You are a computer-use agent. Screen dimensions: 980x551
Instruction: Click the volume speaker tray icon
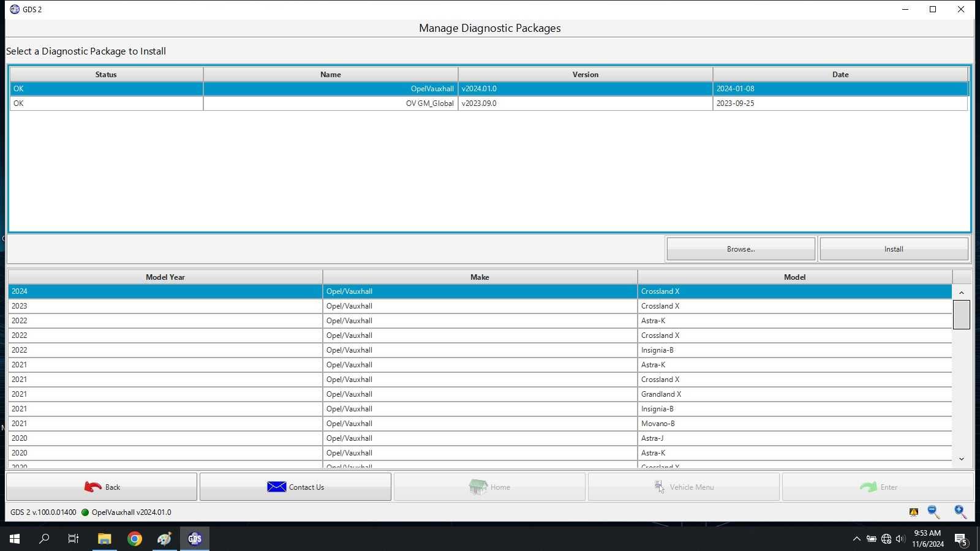pyautogui.click(x=900, y=539)
